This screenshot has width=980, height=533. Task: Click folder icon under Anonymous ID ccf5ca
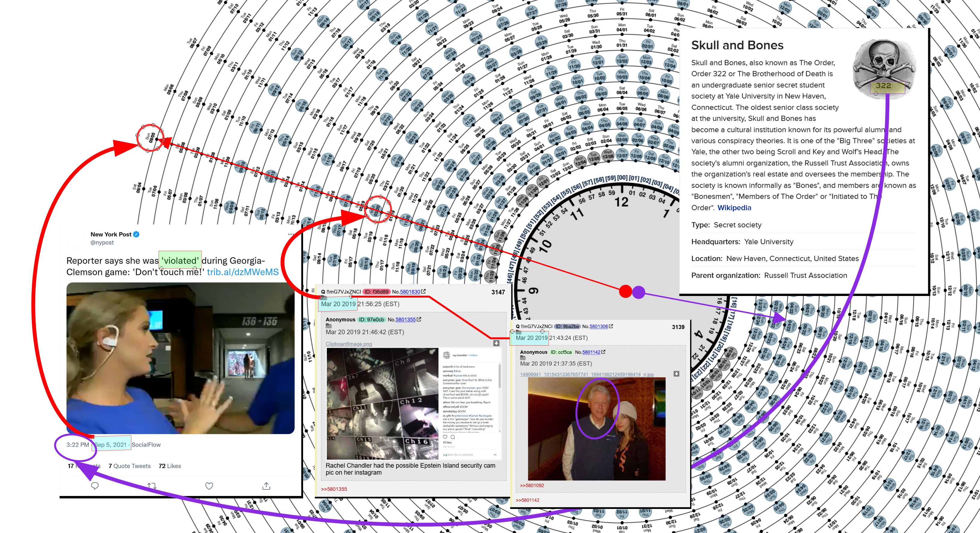(x=523, y=358)
